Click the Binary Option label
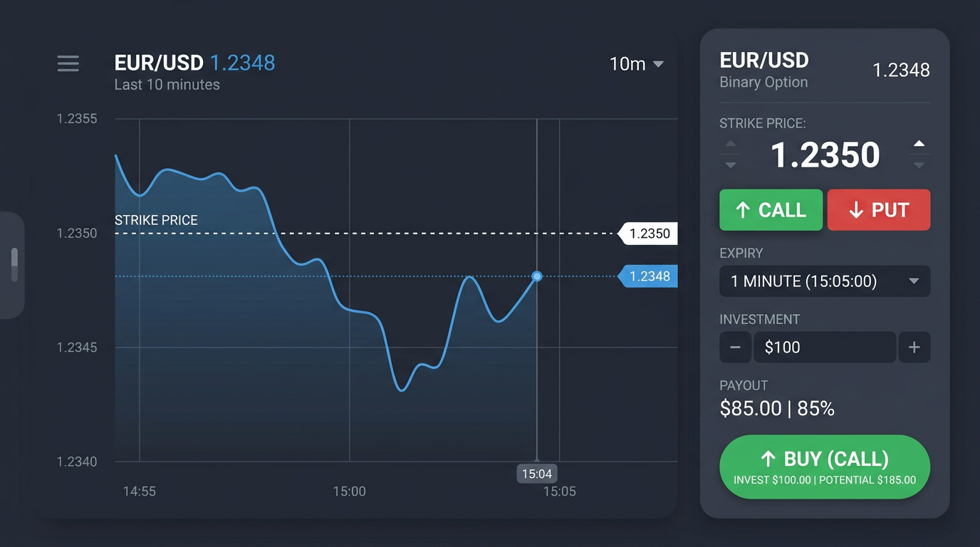 coord(764,82)
